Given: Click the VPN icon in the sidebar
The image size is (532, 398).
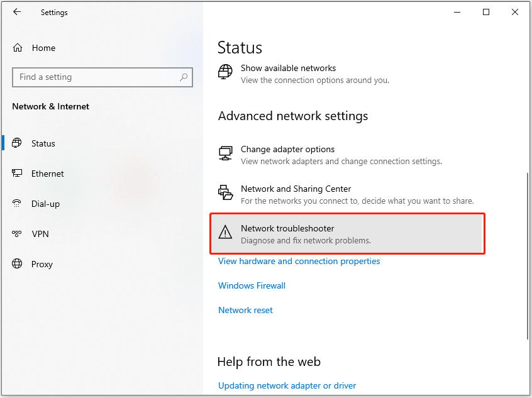Looking at the screenshot, I should click(x=16, y=233).
